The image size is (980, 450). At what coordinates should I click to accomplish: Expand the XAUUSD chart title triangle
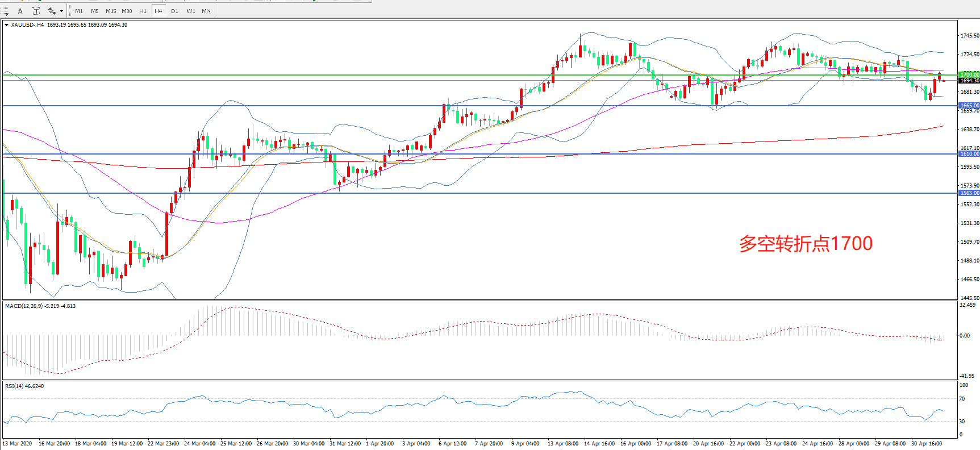click(x=6, y=25)
